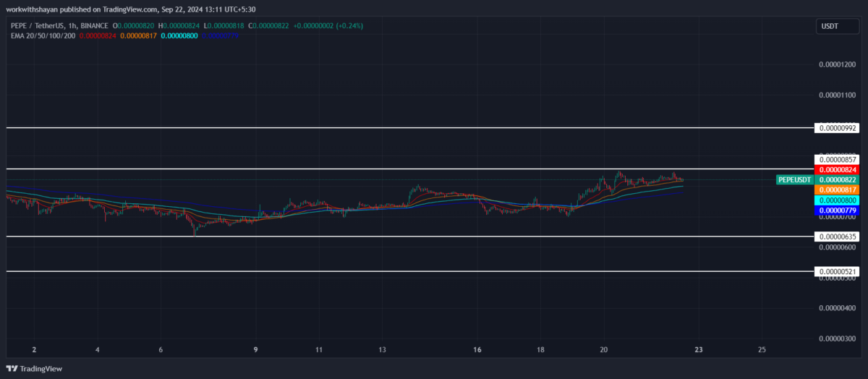Click the red 0.00000824 EMA price label
The width and height of the screenshot is (868, 379).
837,169
